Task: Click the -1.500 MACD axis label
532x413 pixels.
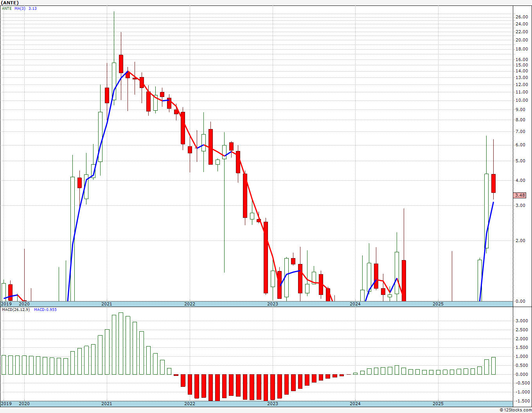Action: 521,401
